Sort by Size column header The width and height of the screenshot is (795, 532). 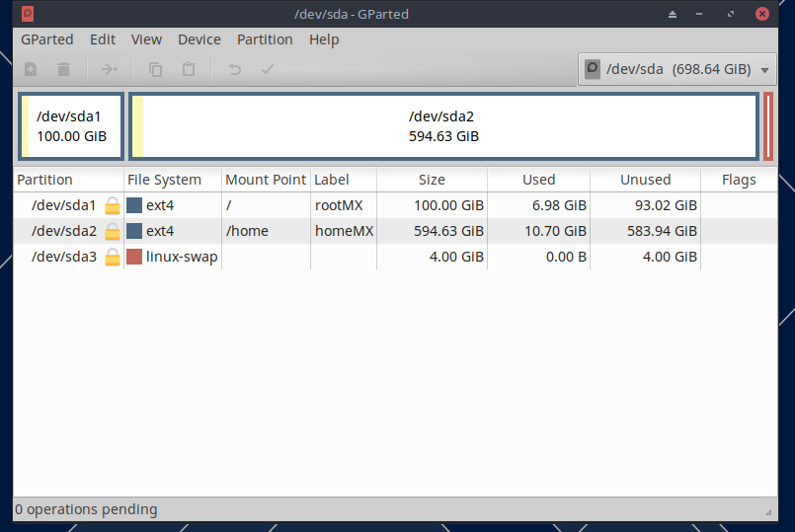coord(432,180)
